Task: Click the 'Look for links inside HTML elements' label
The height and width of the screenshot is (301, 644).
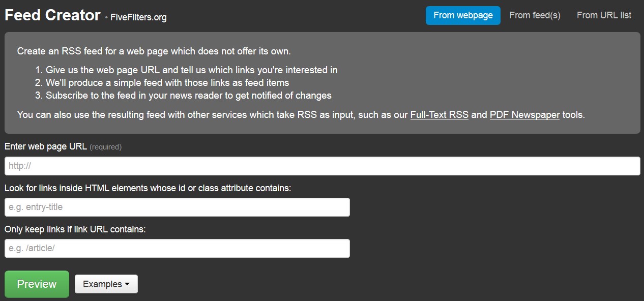Action: [x=148, y=188]
